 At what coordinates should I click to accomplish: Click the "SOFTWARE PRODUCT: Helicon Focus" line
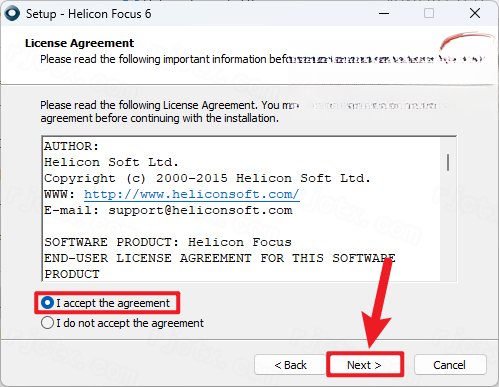(x=168, y=242)
